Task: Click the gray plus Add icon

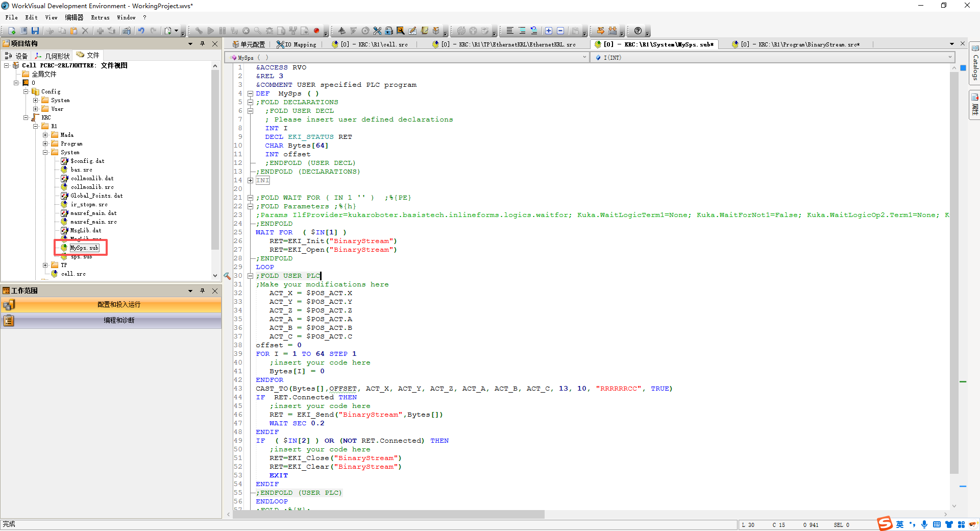Action: point(100,31)
